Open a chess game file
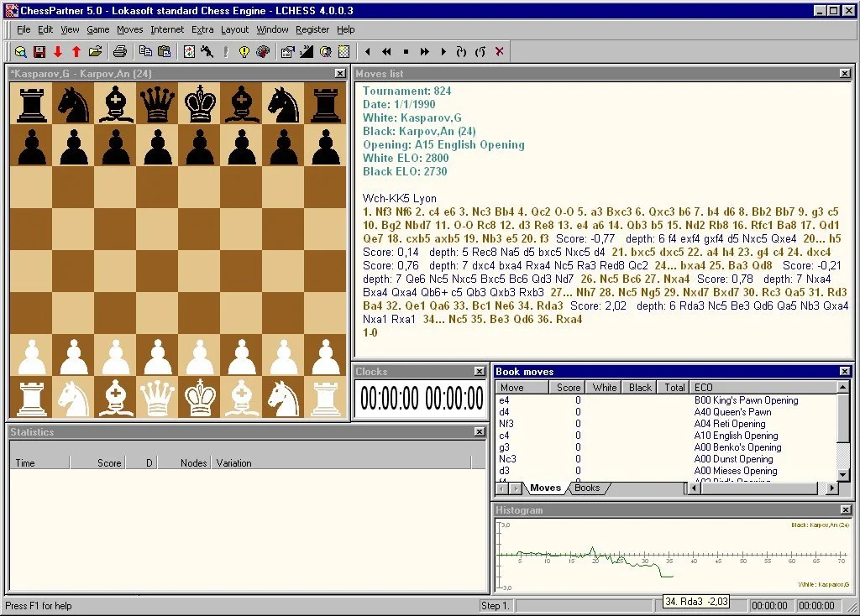 (95, 51)
